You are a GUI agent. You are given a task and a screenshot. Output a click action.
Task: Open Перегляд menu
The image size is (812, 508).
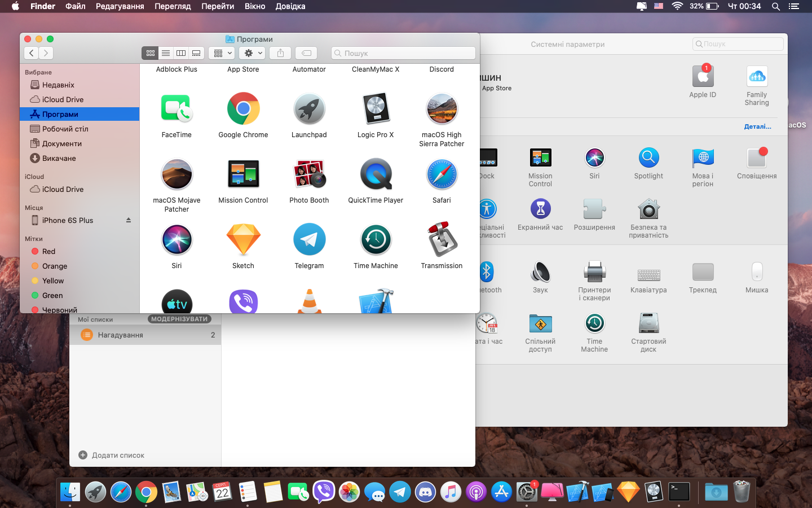click(x=173, y=6)
